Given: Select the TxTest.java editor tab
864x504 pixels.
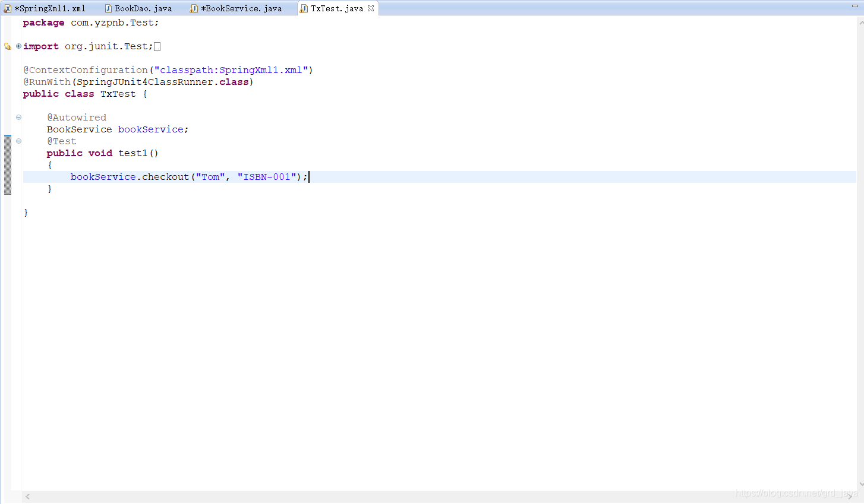Looking at the screenshot, I should (x=337, y=8).
